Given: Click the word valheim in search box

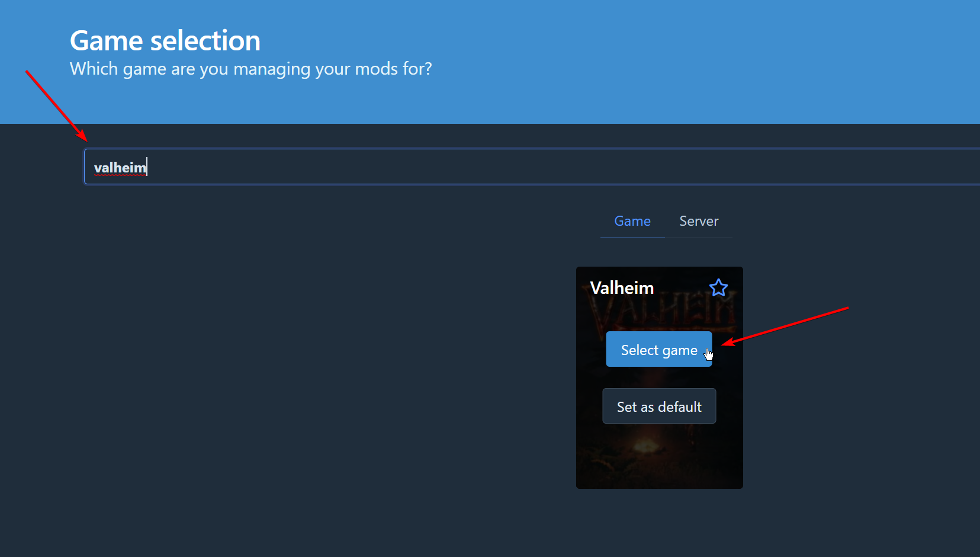Looking at the screenshot, I should (x=120, y=168).
